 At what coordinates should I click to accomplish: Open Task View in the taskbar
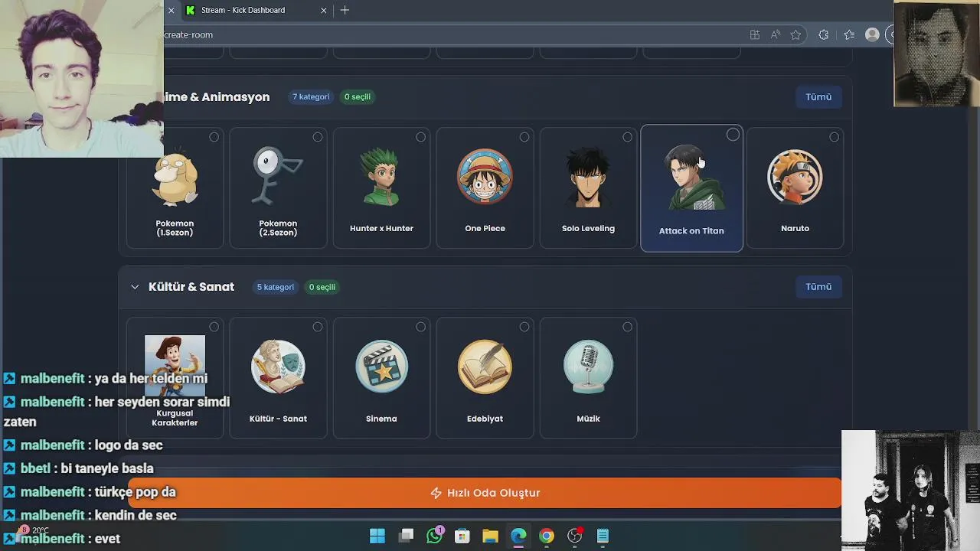[x=406, y=536]
